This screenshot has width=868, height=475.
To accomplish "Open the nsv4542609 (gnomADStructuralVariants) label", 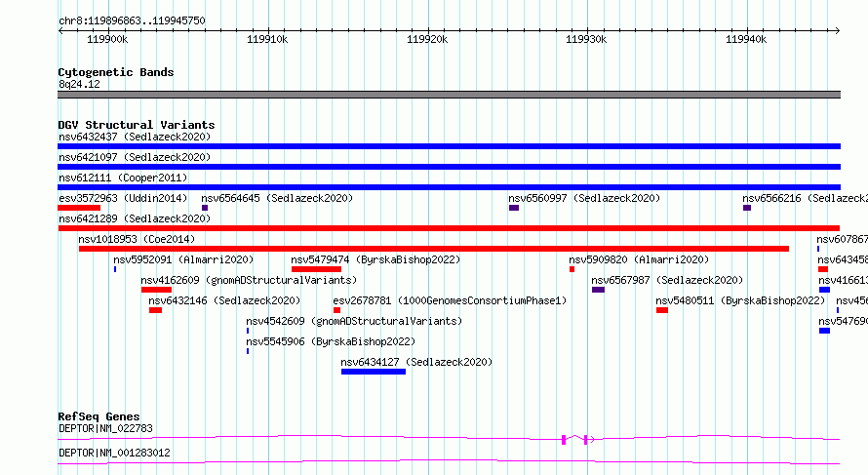I will click(x=354, y=321).
